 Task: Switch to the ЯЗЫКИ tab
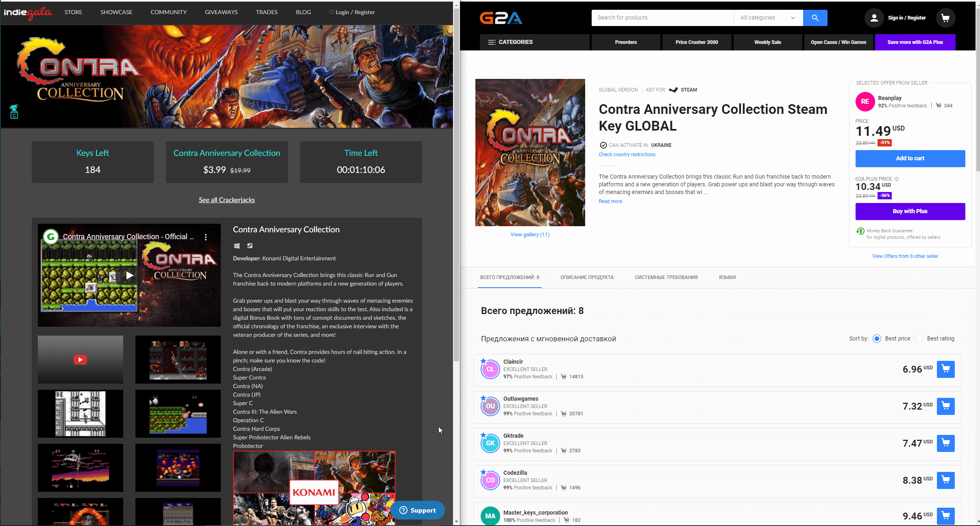(727, 277)
